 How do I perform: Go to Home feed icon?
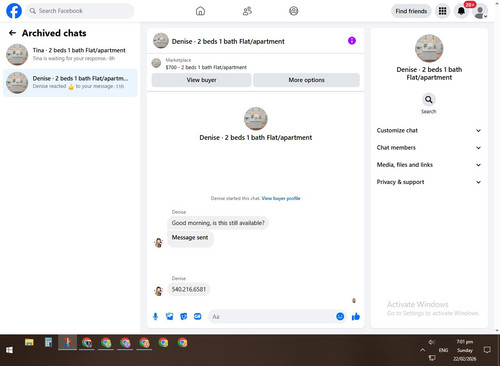(200, 11)
